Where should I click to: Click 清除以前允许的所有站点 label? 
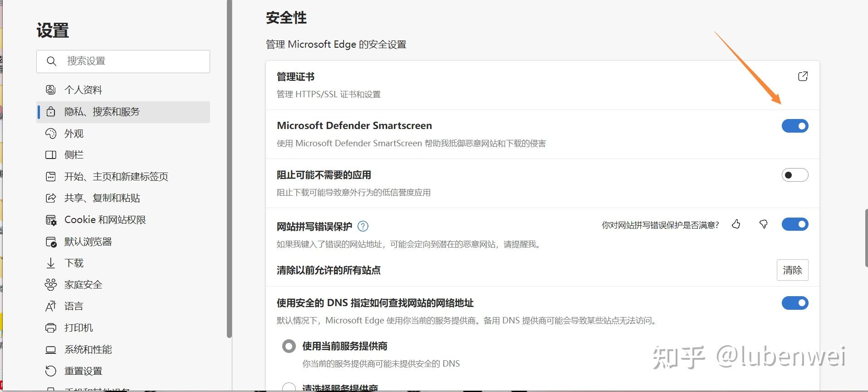click(x=329, y=270)
